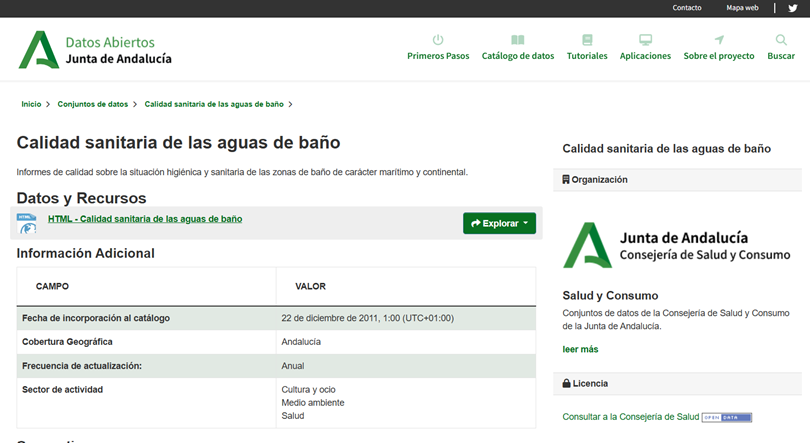Open the Twitter icon link
This screenshot has height=443, width=810.
pos(792,8)
